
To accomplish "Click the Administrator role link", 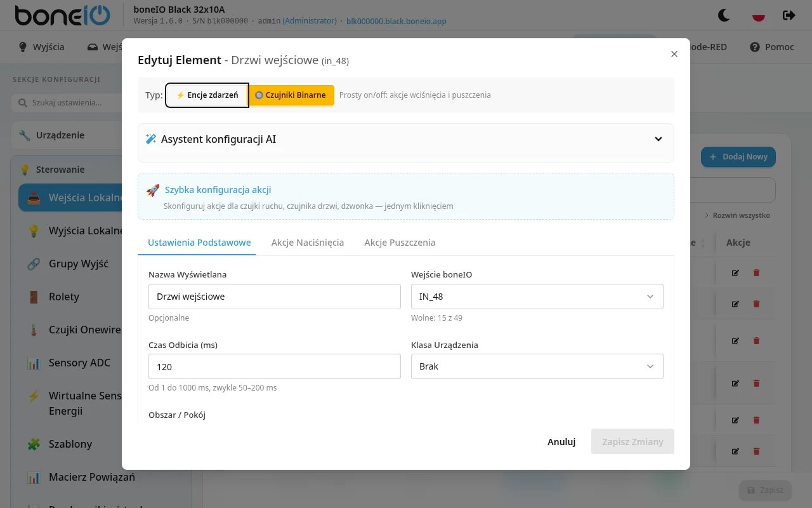I will tap(310, 21).
